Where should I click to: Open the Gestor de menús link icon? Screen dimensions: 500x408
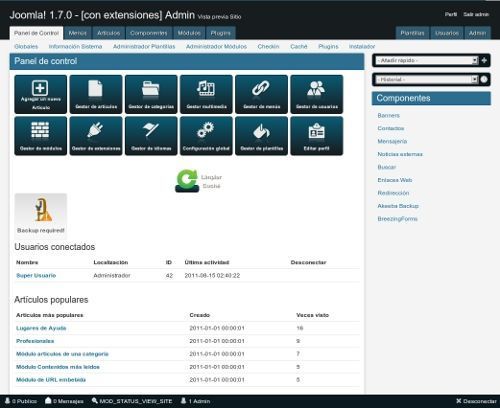[261, 94]
